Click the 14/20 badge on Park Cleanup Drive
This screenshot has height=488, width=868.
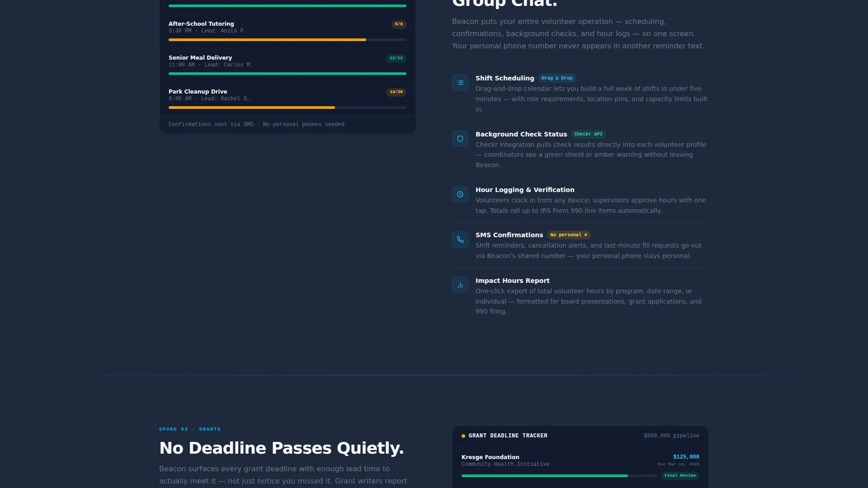(396, 92)
